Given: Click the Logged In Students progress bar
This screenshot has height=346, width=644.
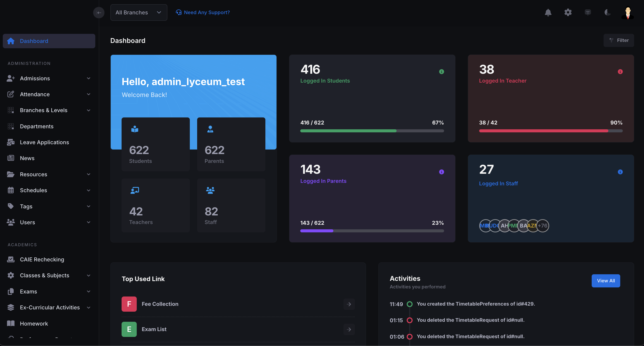Looking at the screenshot, I should [x=372, y=131].
